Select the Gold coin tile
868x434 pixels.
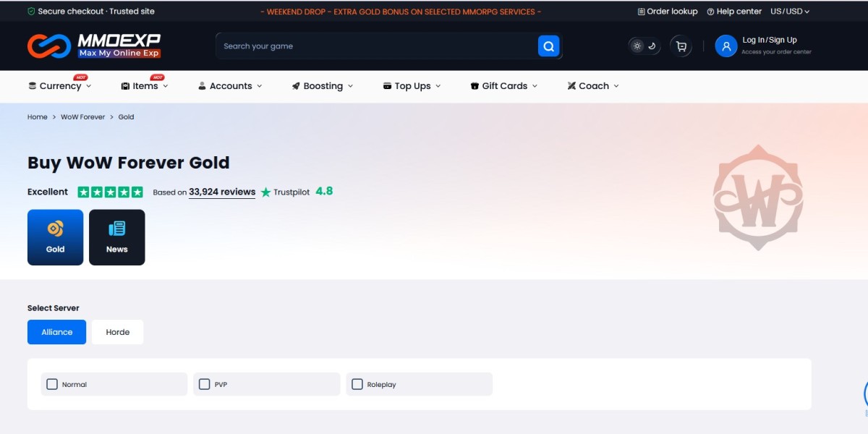[x=56, y=237]
